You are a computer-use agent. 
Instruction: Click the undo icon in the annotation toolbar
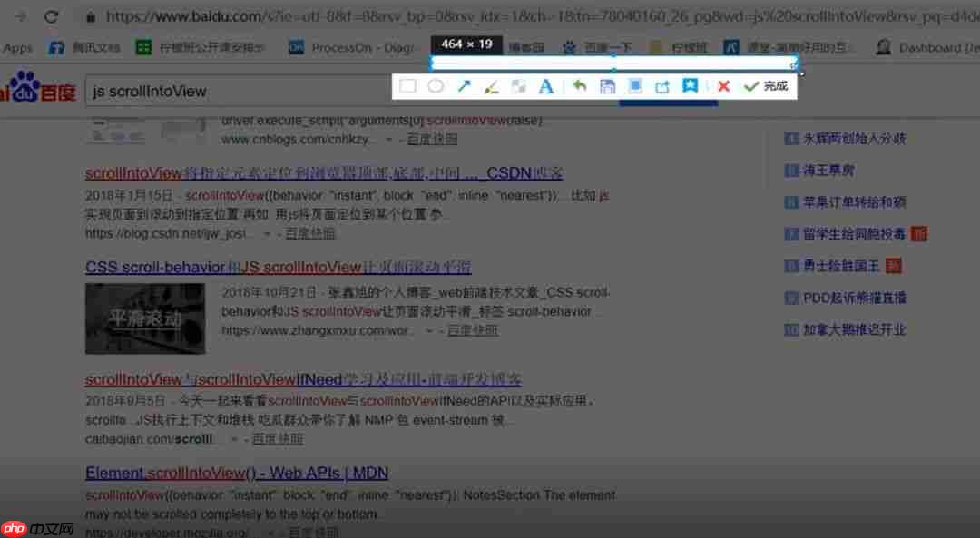579,86
